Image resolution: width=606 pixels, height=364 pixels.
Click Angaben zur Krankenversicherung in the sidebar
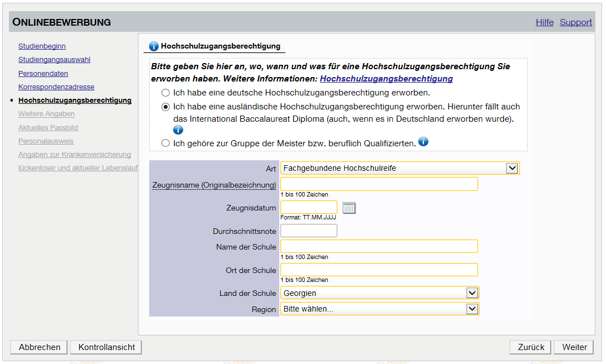(75, 154)
